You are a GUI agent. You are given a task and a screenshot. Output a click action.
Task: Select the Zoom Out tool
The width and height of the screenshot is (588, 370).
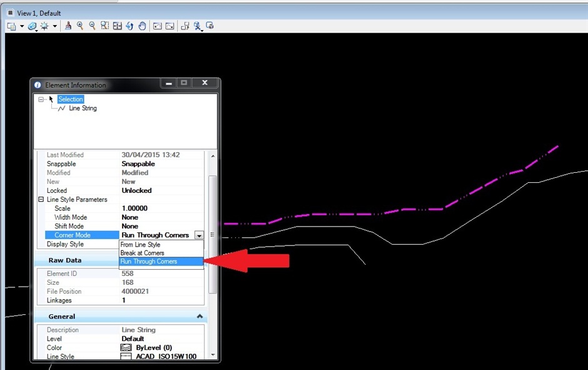pyautogui.click(x=92, y=26)
